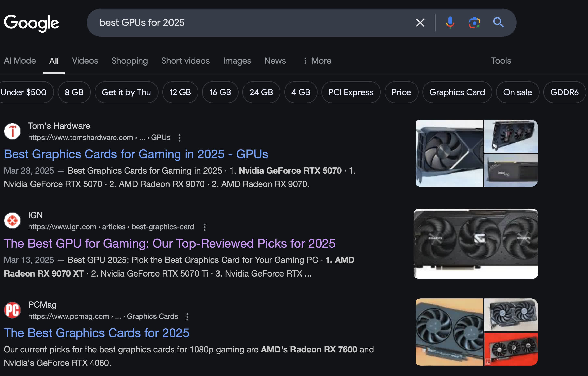The height and width of the screenshot is (376, 588).
Task: Switch to the Shopping tab
Action: pyautogui.click(x=129, y=61)
